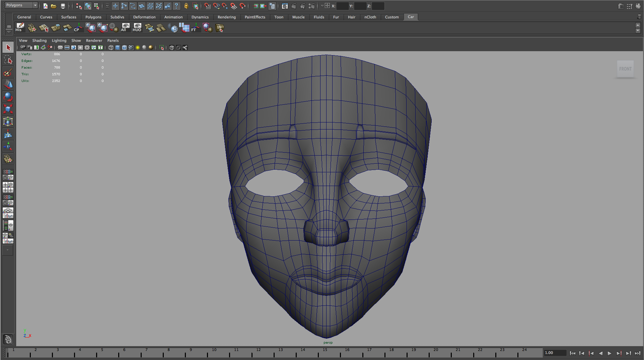Click the FRONT view cube face
The image size is (644, 360).
click(625, 69)
